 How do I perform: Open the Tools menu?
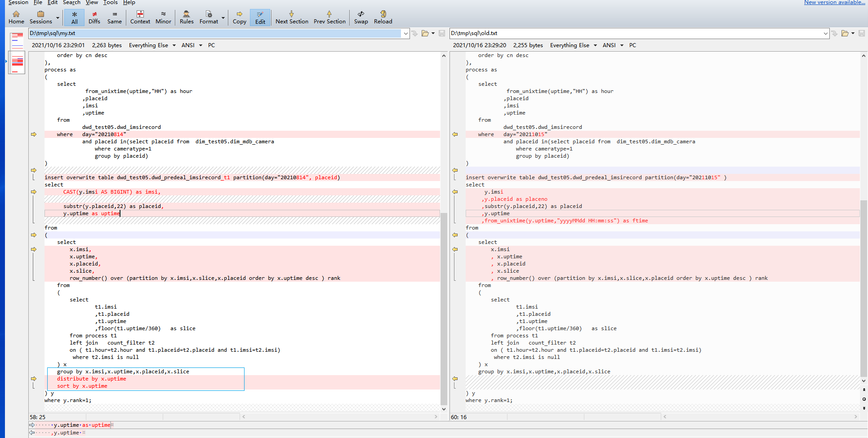111,3
